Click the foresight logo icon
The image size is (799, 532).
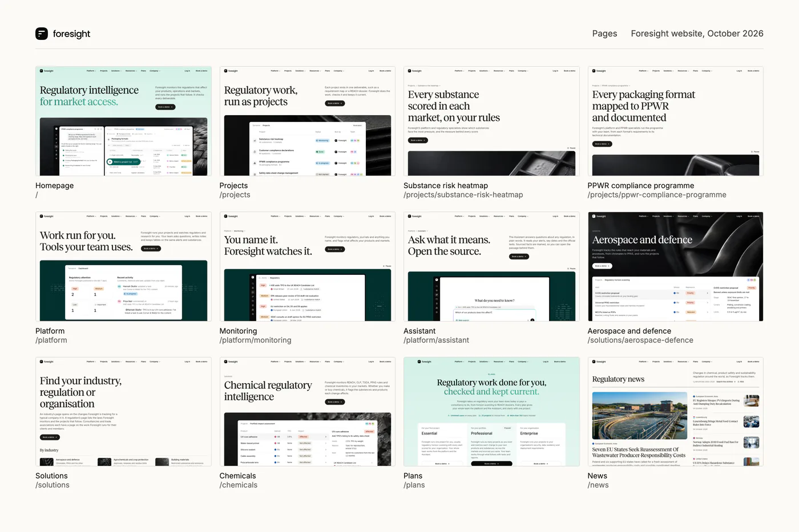[42, 34]
